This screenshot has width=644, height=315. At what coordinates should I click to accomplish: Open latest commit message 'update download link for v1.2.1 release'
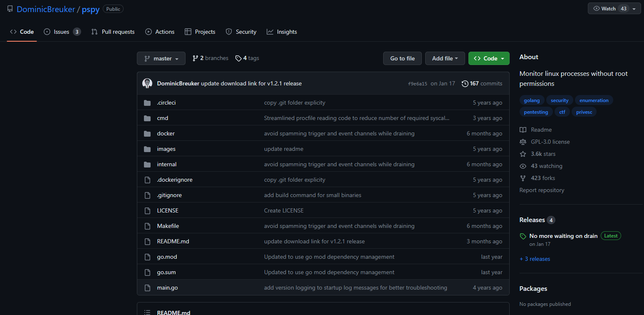[251, 83]
